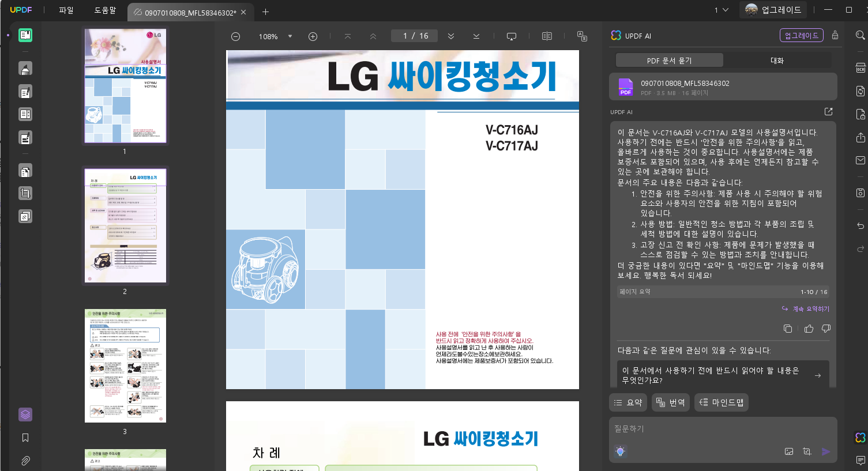
Task: Click the 계속 요약하기 link
Action: (x=806, y=309)
